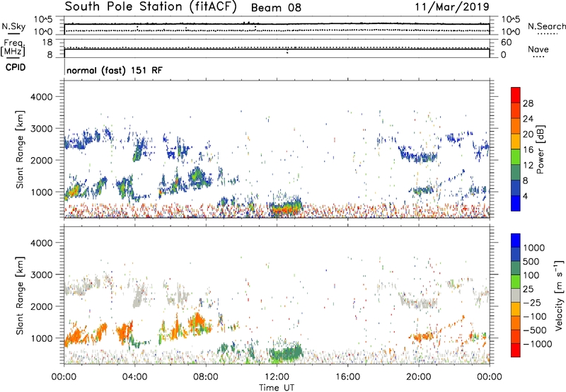This screenshot has height=392, width=566.
Task: Click the '04:00' time axis label
Action: 134,377
